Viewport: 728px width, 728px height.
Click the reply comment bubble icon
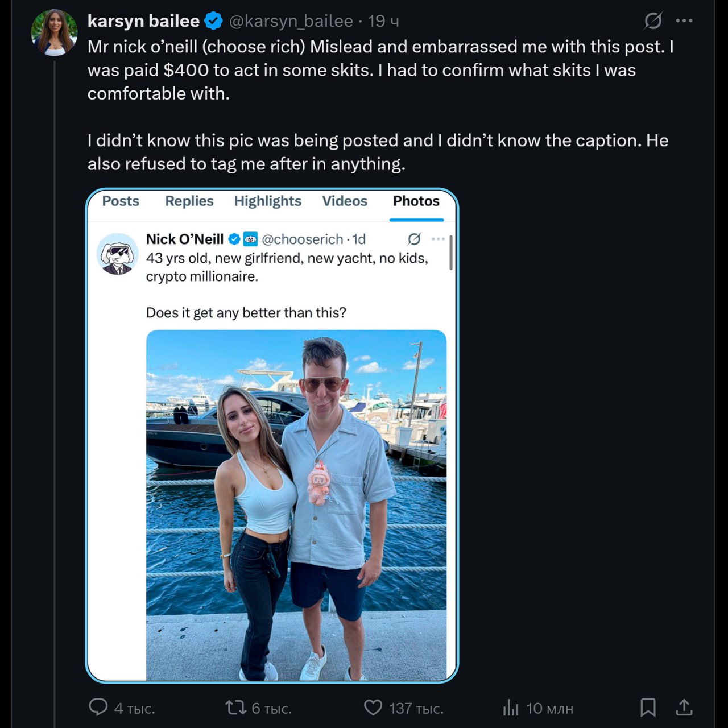coord(98,707)
